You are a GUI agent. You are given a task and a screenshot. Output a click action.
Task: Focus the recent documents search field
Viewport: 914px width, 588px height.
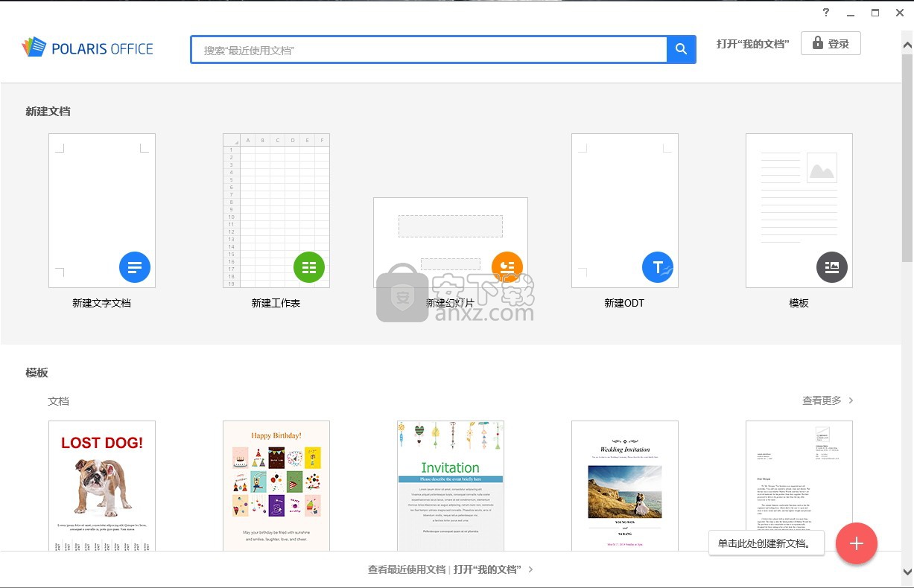tap(429, 50)
